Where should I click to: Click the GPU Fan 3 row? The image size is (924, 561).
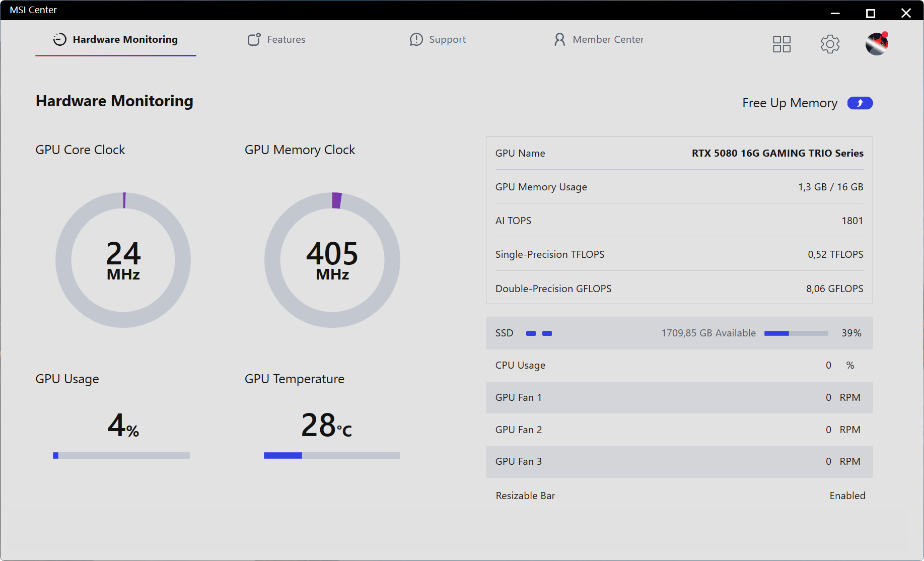679,461
